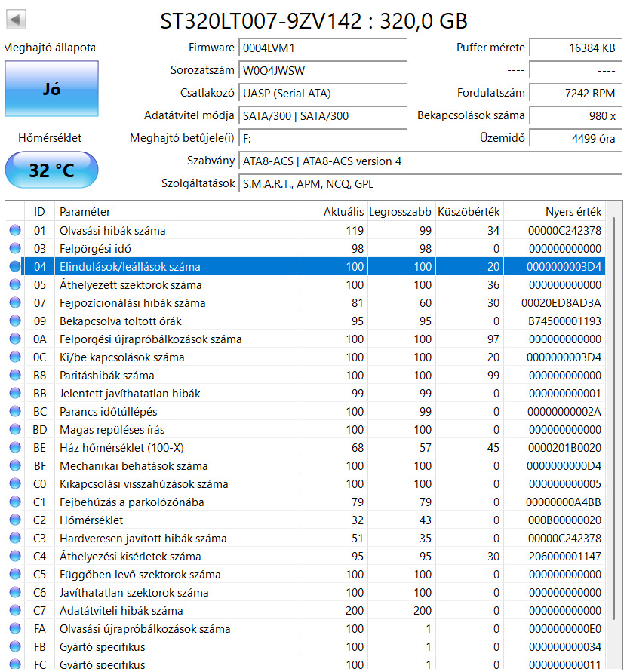
Task: Select 'Parancs időtúllépés' row text
Action: 108,412
